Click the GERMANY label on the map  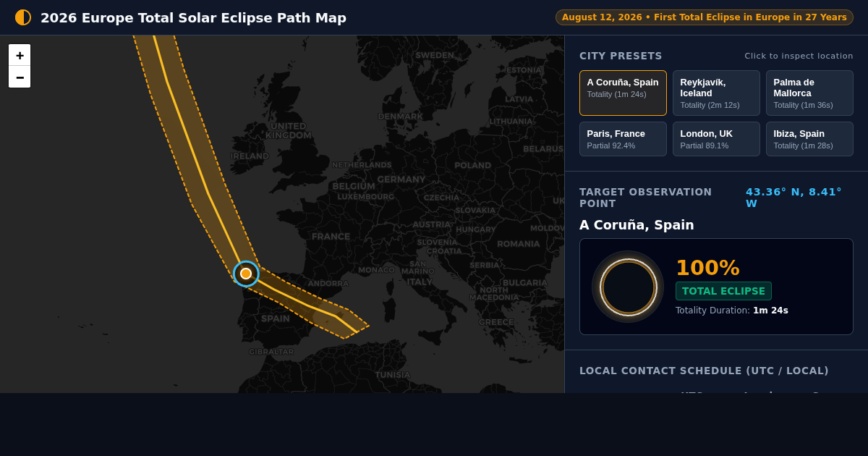point(401,180)
